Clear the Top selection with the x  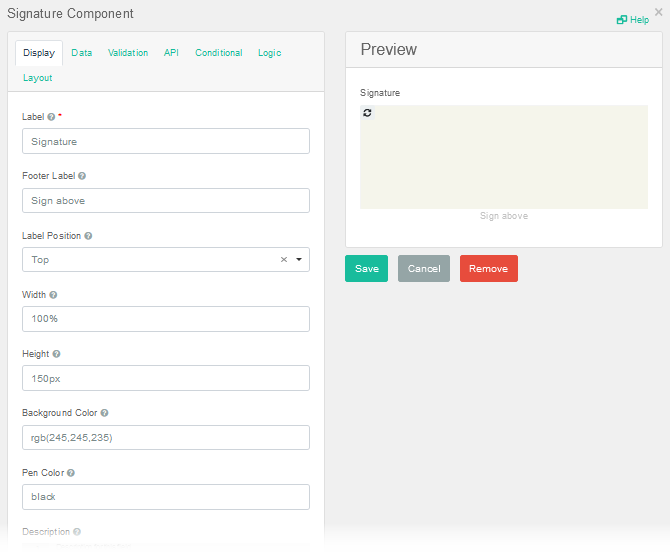283,260
